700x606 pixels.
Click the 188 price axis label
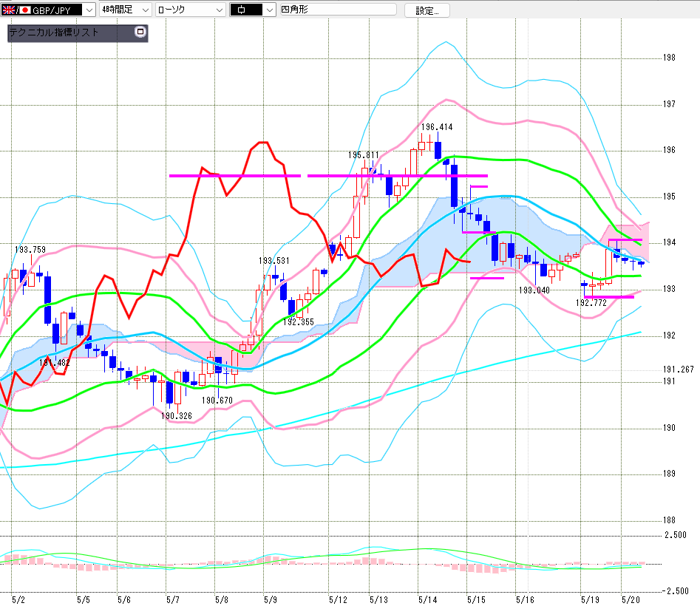[x=669, y=520]
